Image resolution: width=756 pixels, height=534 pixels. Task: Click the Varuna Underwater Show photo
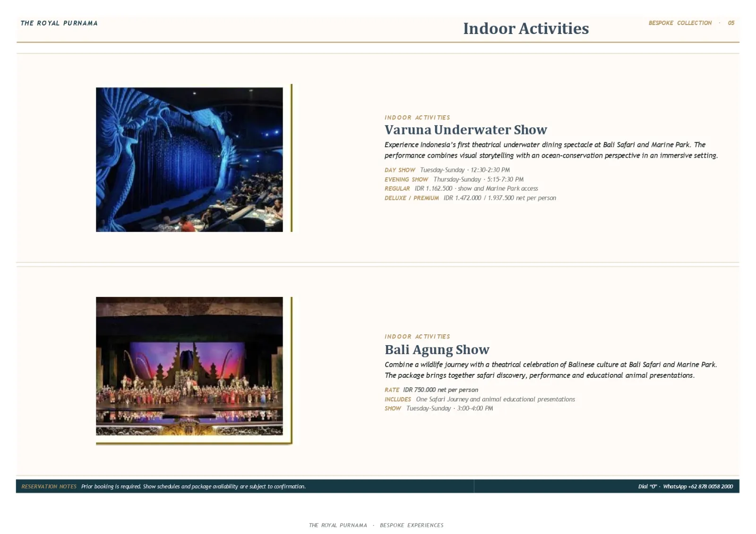coord(189,159)
